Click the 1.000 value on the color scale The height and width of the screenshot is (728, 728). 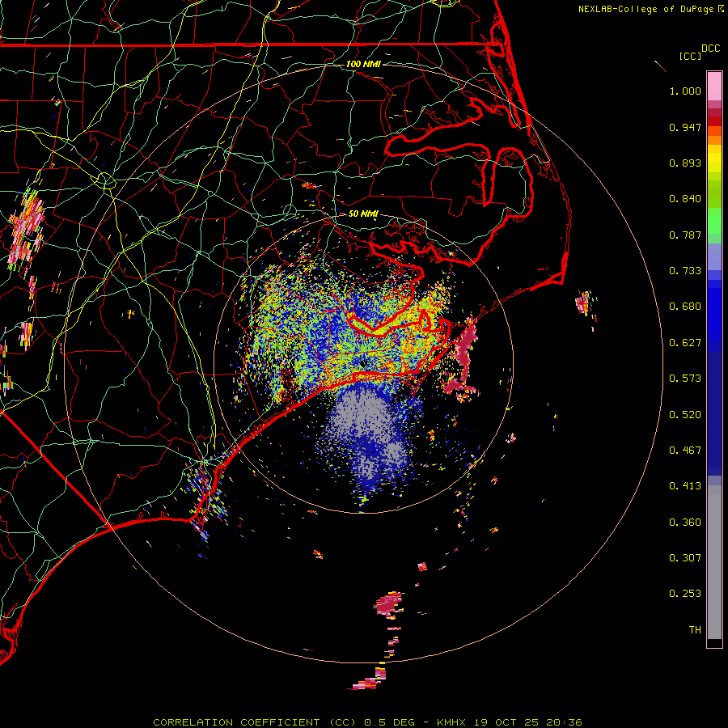(x=685, y=91)
